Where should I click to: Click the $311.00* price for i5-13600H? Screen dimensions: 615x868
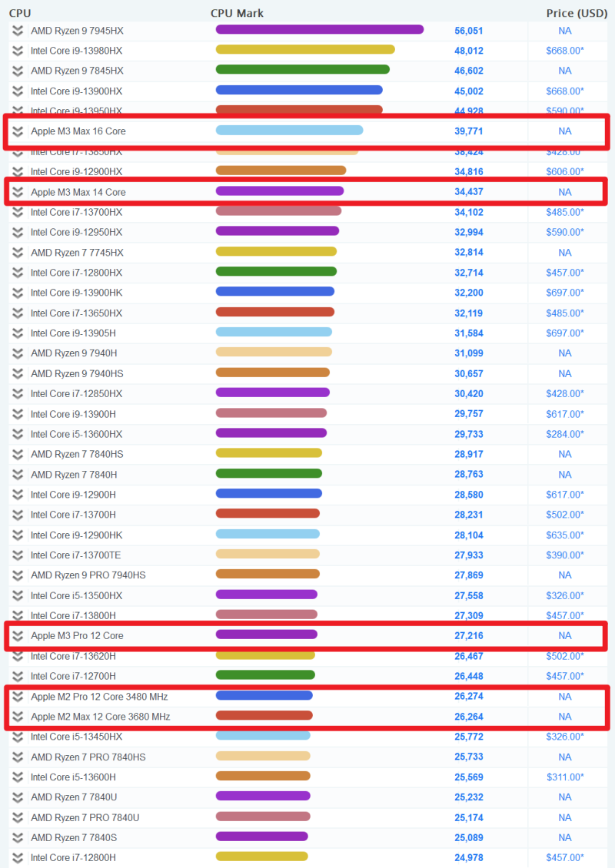click(x=564, y=777)
